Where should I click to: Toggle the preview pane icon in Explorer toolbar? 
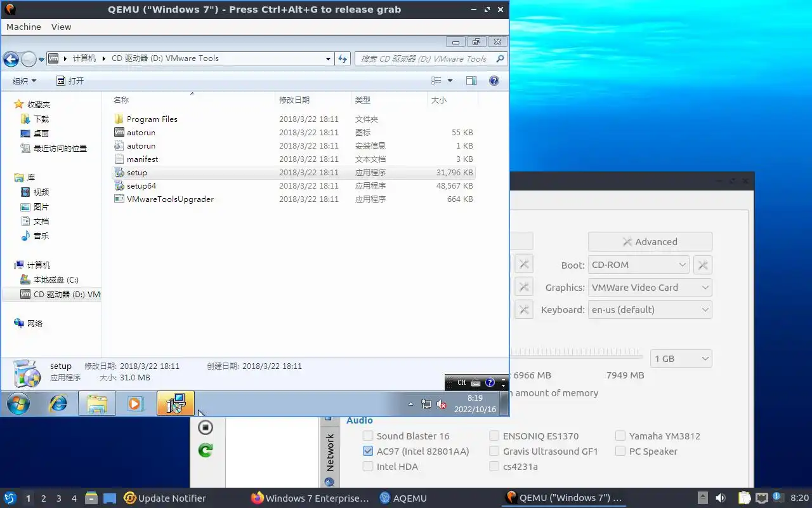point(471,81)
